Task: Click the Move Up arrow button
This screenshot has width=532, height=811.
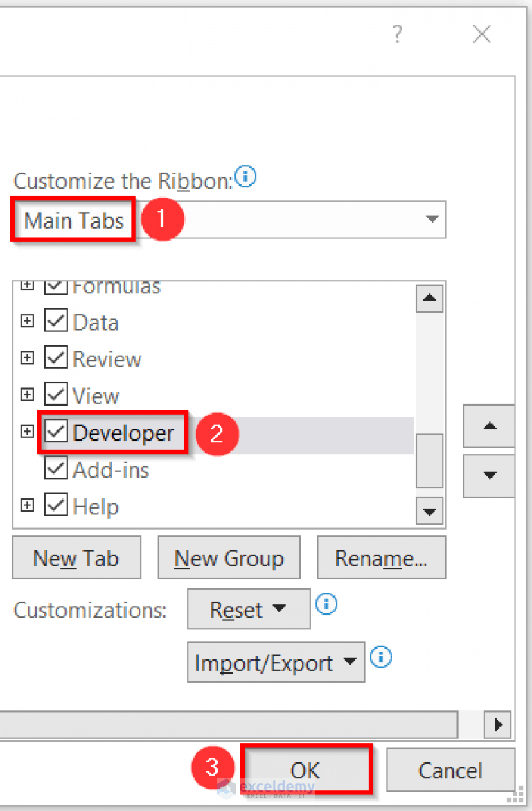Action: click(488, 426)
